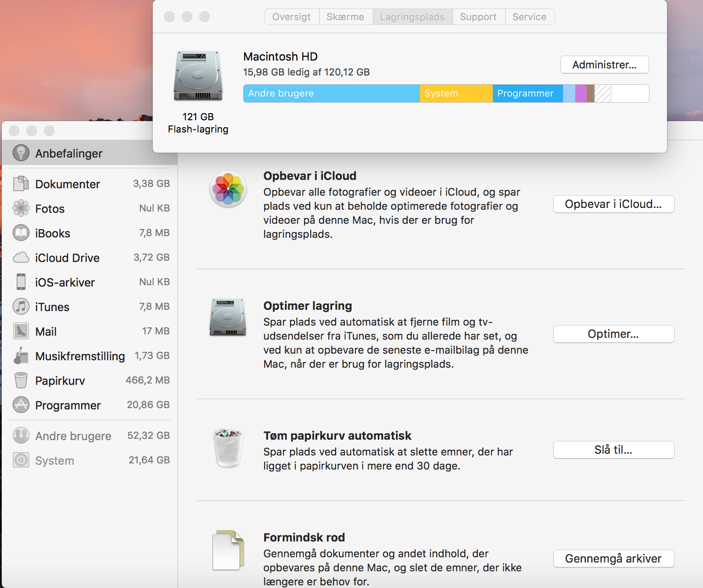Click the '121 GB' label under drive

198,117
